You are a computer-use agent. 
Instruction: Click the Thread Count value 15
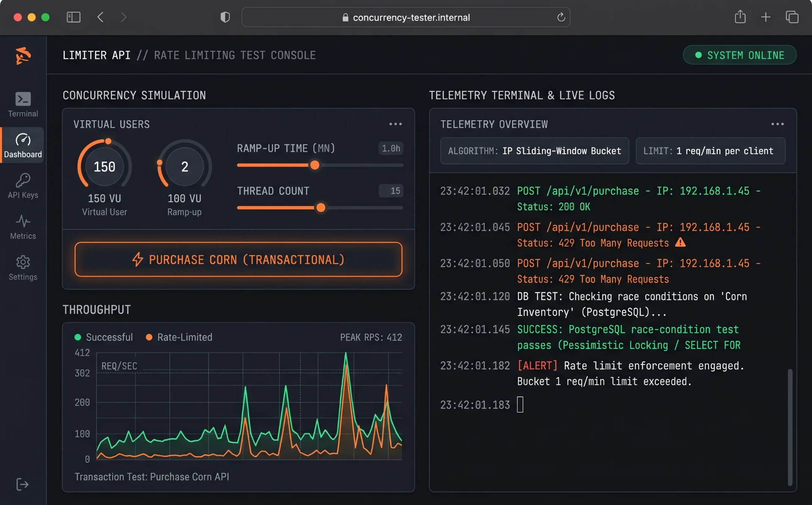pos(391,191)
